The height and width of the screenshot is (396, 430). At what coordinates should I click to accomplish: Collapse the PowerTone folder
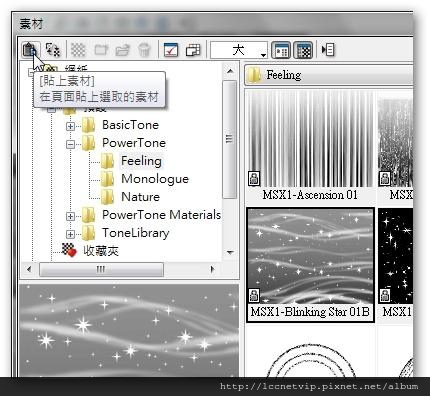tap(70, 144)
